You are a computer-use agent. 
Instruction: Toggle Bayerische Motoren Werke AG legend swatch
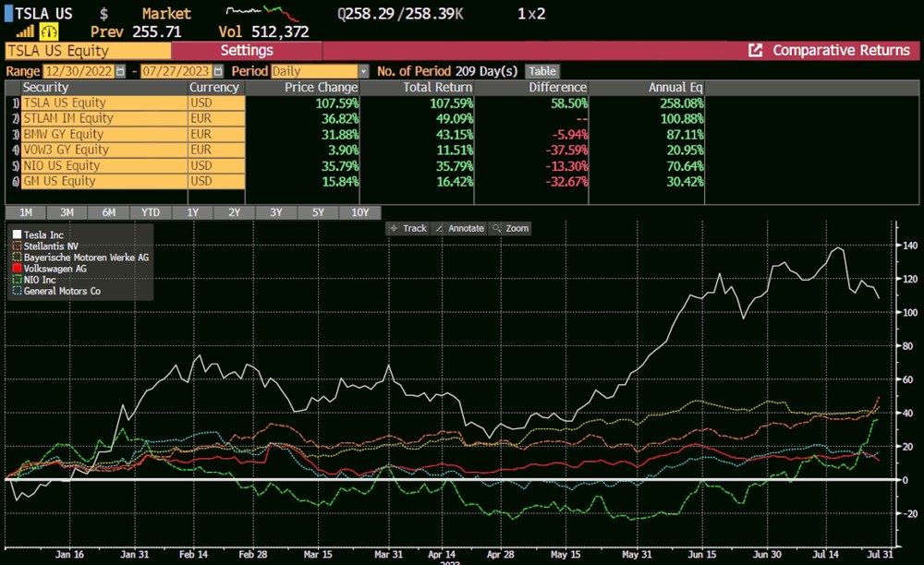tap(17, 258)
